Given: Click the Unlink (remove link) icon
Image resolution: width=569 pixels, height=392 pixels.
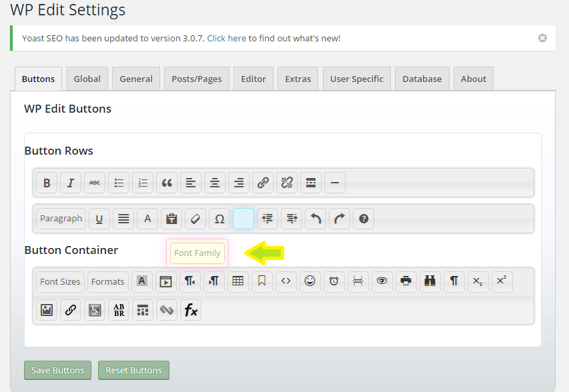Looking at the screenshot, I should [x=287, y=183].
